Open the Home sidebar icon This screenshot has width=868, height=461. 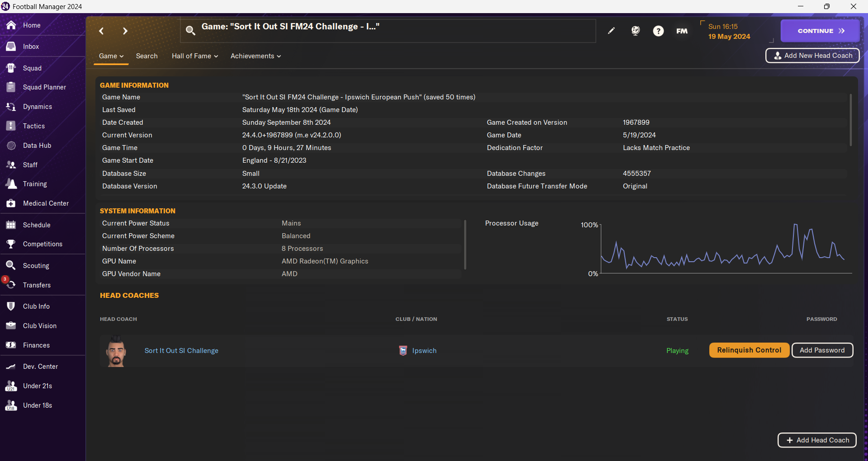pyautogui.click(x=11, y=25)
